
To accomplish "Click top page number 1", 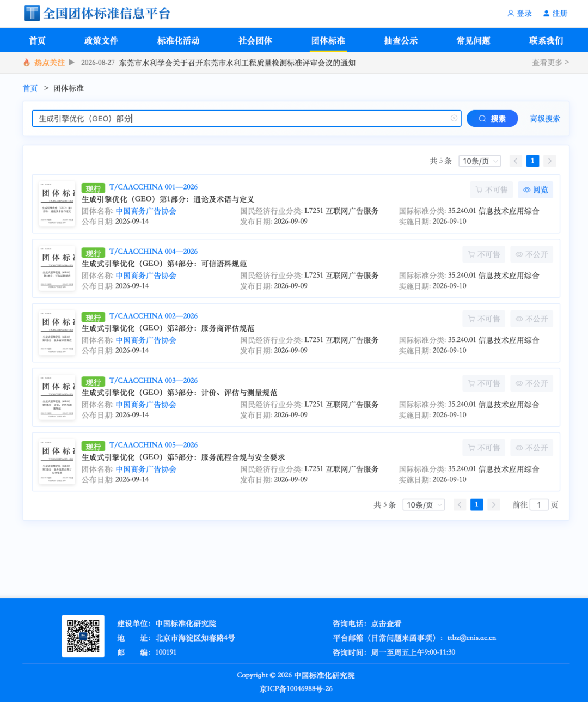I will [x=533, y=161].
